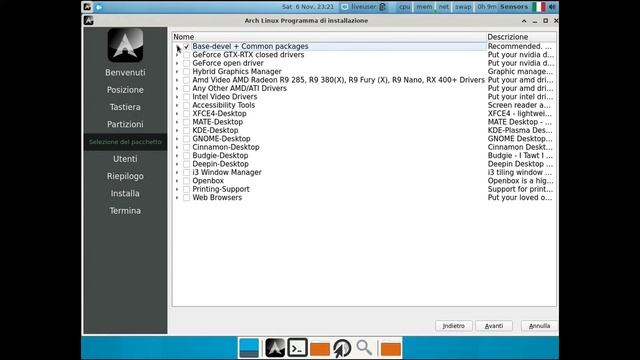Select the Utenti step in sidebar
This screenshot has width=640, height=360.
pyautogui.click(x=125, y=159)
